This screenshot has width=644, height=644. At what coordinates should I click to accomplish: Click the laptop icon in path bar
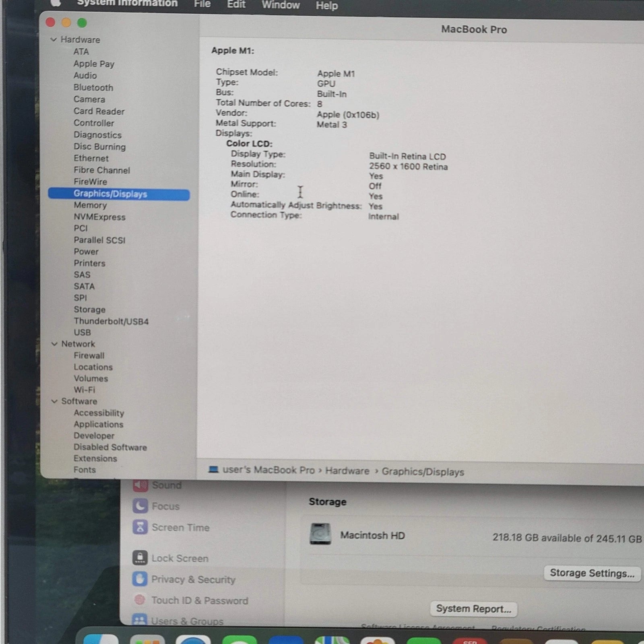click(x=213, y=470)
